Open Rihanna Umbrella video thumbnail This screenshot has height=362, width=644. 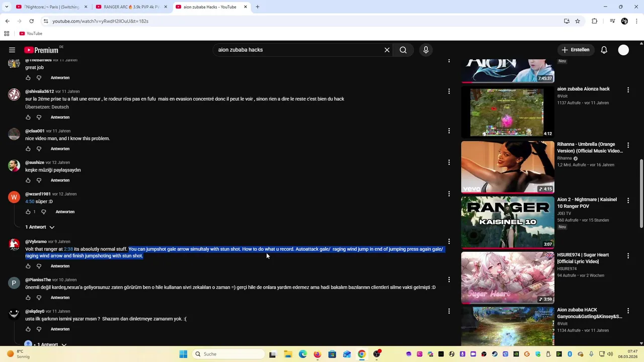click(508, 167)
